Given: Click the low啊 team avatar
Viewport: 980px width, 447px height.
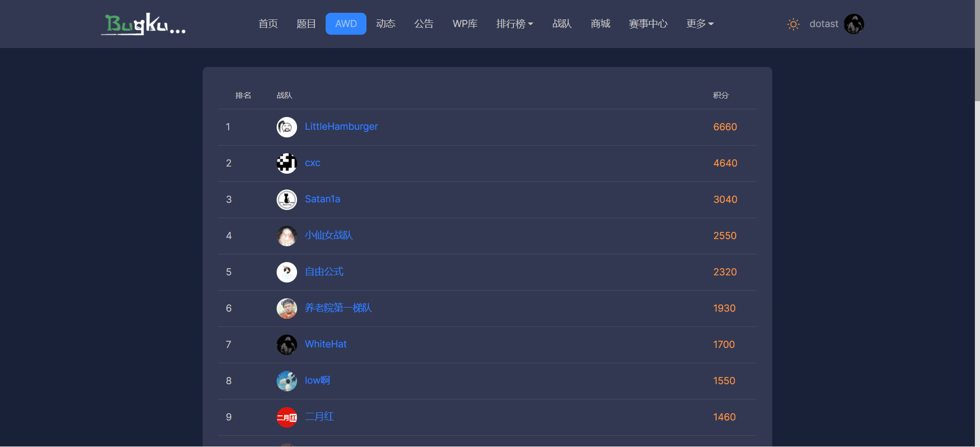Looking at the screenshot, I should point(287,381).
